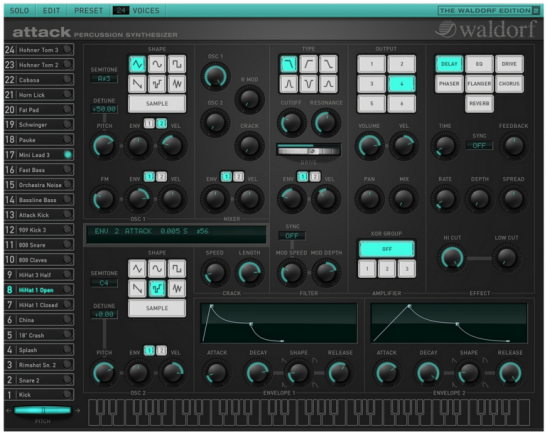Toggle the Flanger effect button

(479, 84)
